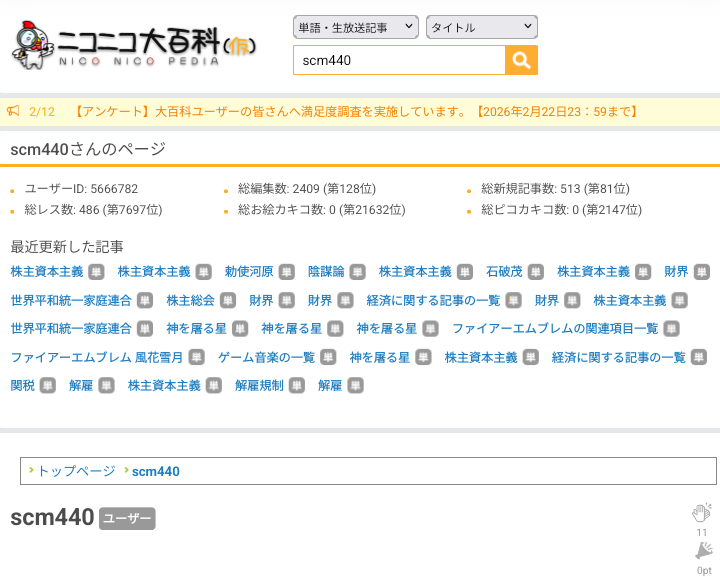The height and width of the screenshot is (577, 720).
Task: Click the search input containing scm440
Action: pos(398,60)
